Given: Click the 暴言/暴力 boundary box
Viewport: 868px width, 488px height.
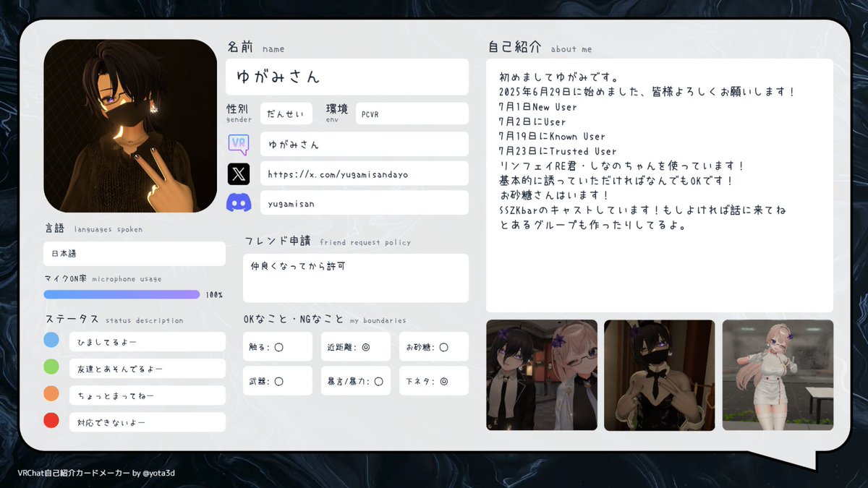Looking at the screenshot, I should click(356, 380).
